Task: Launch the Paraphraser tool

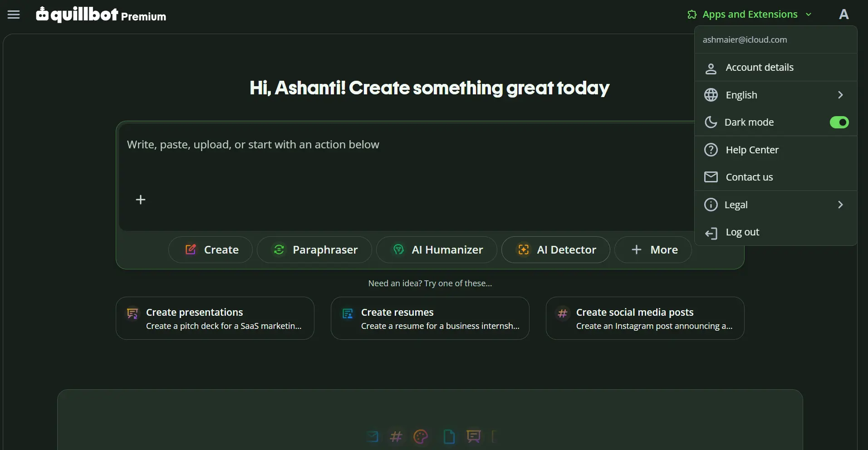Action: coord(314,249)
